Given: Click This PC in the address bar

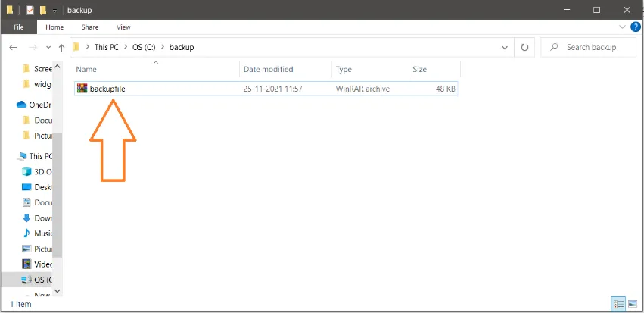Looking at the screenshot, I should pyautogui.click(x=106, y=47).
